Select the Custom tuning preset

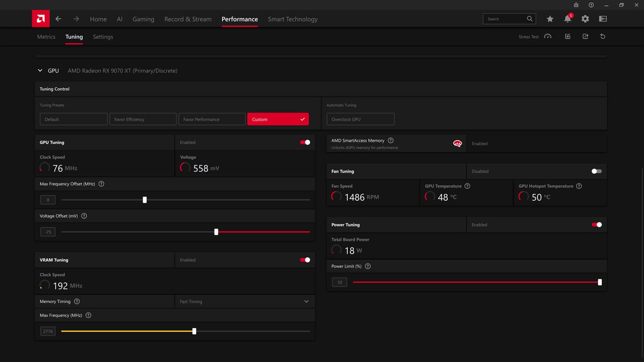(278, 119)
